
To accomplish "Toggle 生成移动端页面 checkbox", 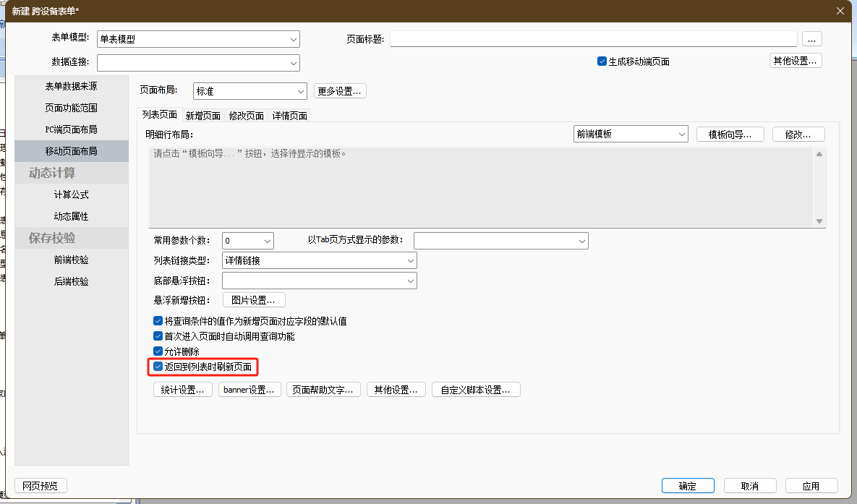I will tap(602, 61).
